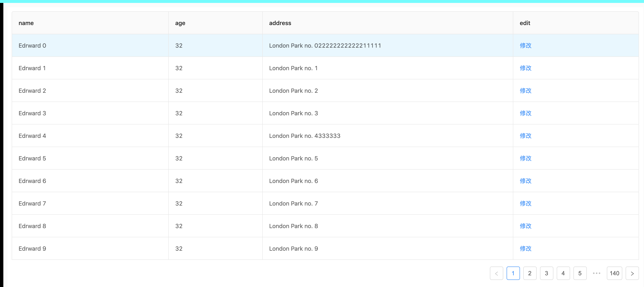Jump to last page 140
The height and width of the screenshot is (287, 644).
tap(614, 273)
